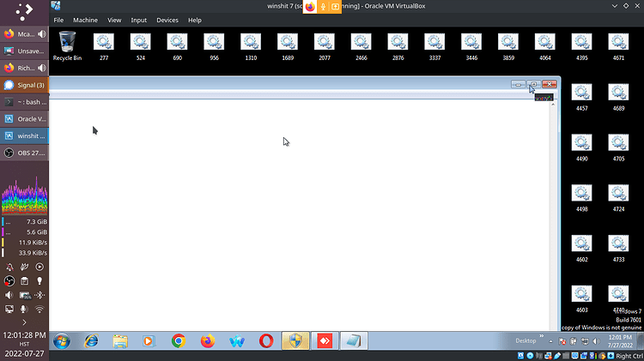This screenshot has height=361, width=644.
Task: Open Windows Explorer folder taskbar icon
Action: coord(120,341)
